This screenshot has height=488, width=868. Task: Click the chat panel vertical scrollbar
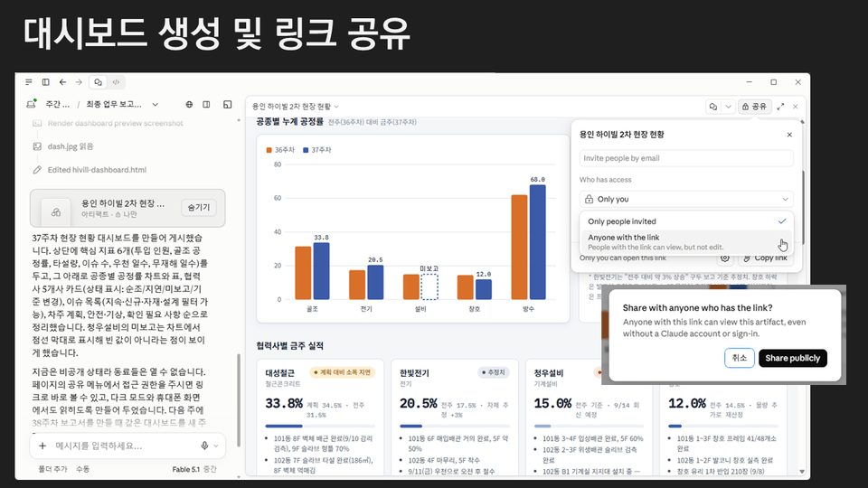[239, 399]
